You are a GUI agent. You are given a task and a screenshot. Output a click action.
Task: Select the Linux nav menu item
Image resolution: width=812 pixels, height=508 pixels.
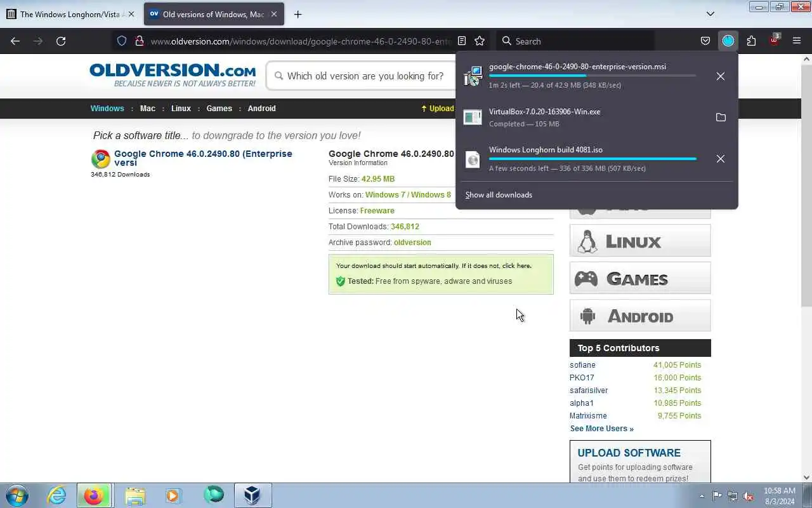coord(181,109)
